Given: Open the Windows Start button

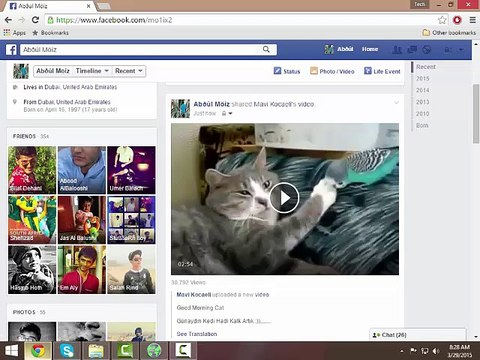Looking at the screenshot, I should 11,351.
